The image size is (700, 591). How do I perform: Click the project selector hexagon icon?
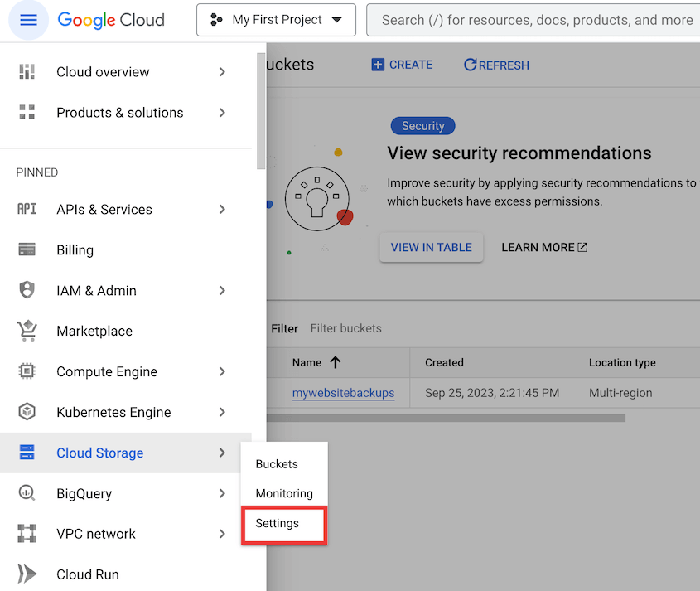pyautogui.click(x=216, y=20)
